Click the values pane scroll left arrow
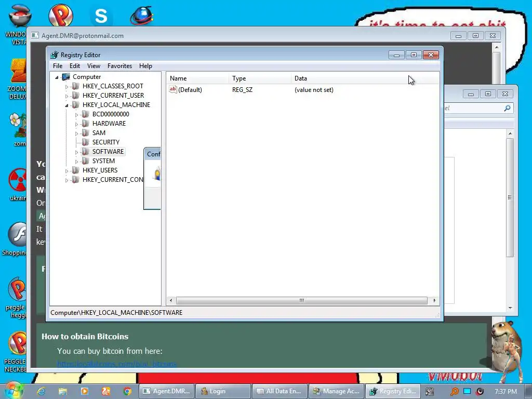Screen dimensions: 532x399 [x=170, y=301]
